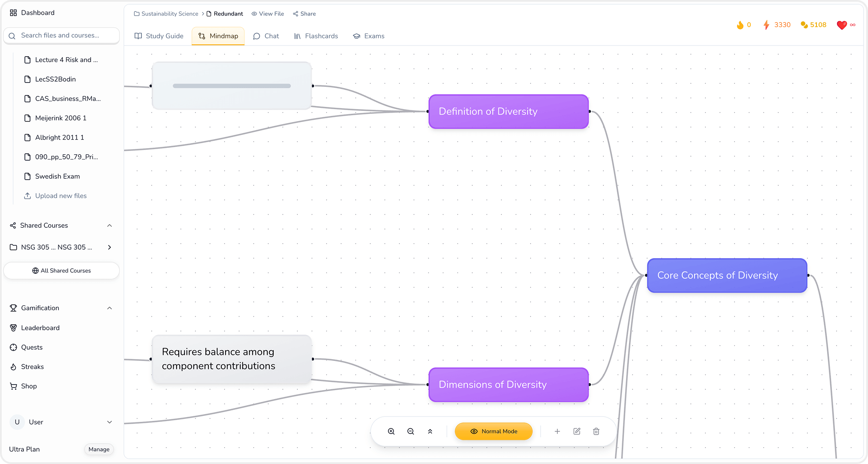Switch to the Flashcards tab
This screenshot has width=868, height=464.
coord(316,36)
